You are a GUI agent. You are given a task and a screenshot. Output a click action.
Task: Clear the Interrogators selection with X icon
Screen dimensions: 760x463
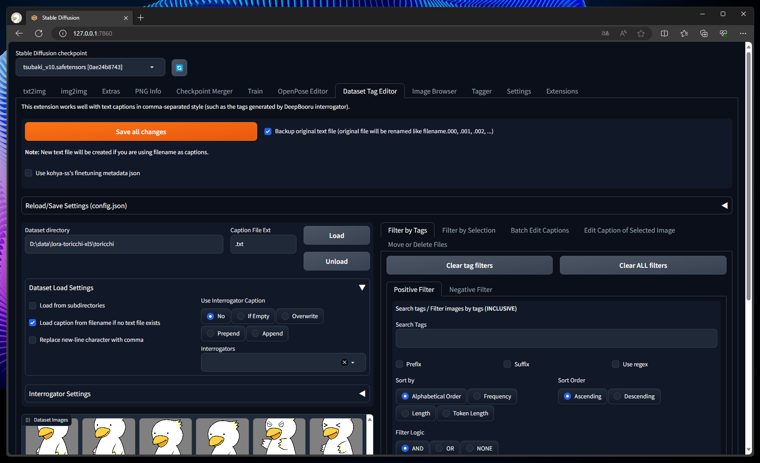[344, 362]
